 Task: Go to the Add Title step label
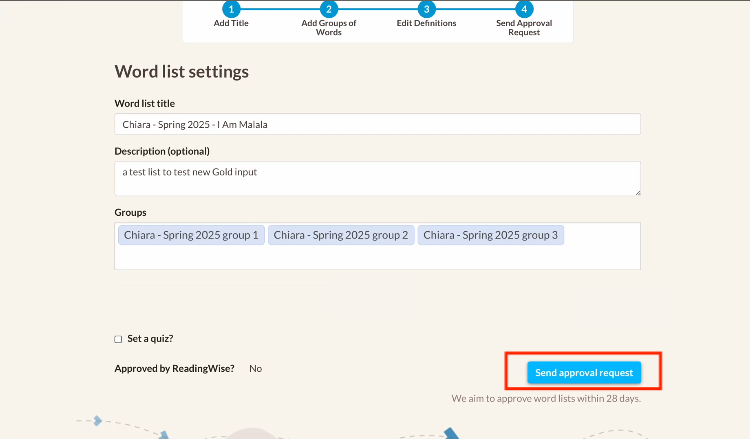(232, 23)
